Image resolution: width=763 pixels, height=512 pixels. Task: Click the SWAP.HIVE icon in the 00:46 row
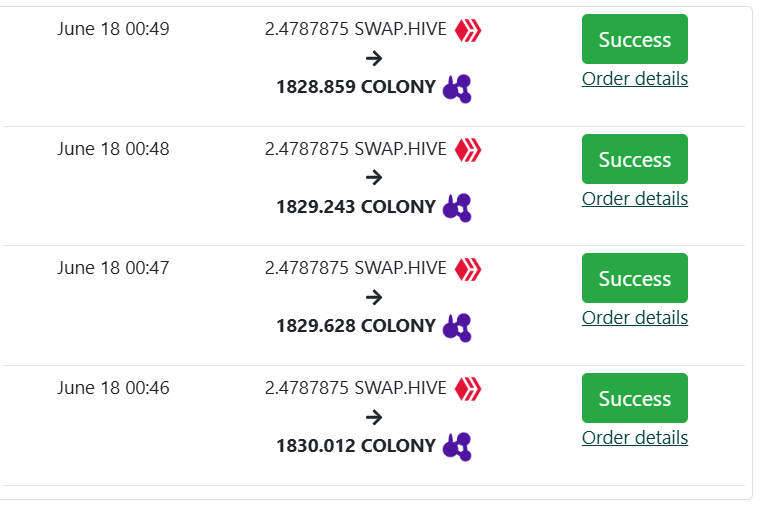pos(468,389)
